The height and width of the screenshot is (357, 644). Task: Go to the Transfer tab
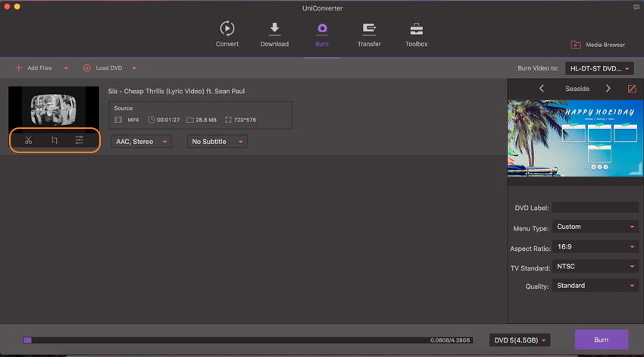[x=369, y=34]
